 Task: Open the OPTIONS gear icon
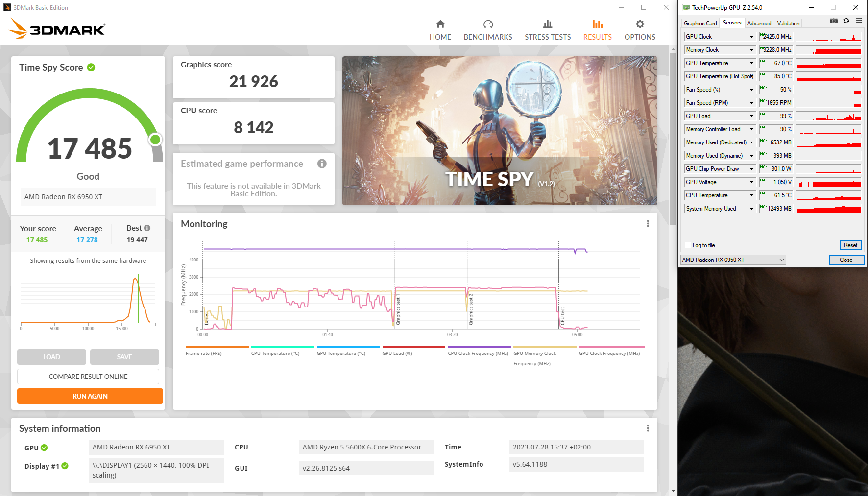pyautogui.click(x=640, y=24)
